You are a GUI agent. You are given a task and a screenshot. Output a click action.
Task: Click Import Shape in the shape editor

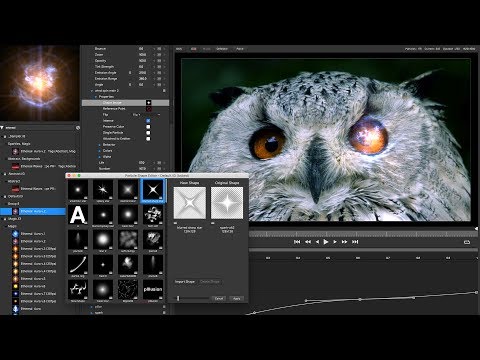point(185,282)
